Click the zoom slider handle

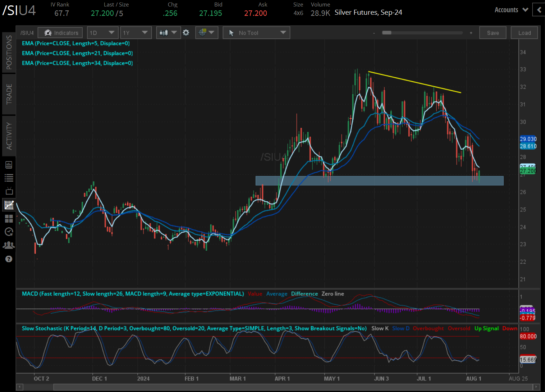point(386,33)
